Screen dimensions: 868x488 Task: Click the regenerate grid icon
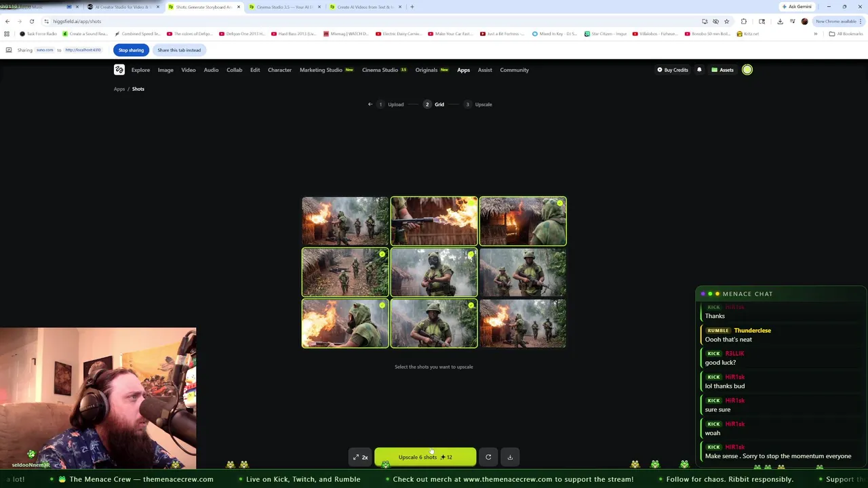point(488,457)
